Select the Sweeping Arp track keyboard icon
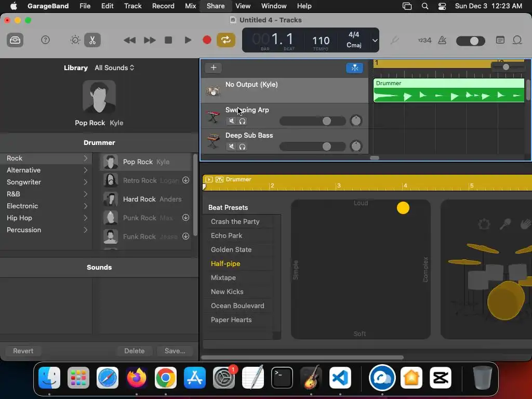This screenshot has width=532, height=399. pos(213,116)
